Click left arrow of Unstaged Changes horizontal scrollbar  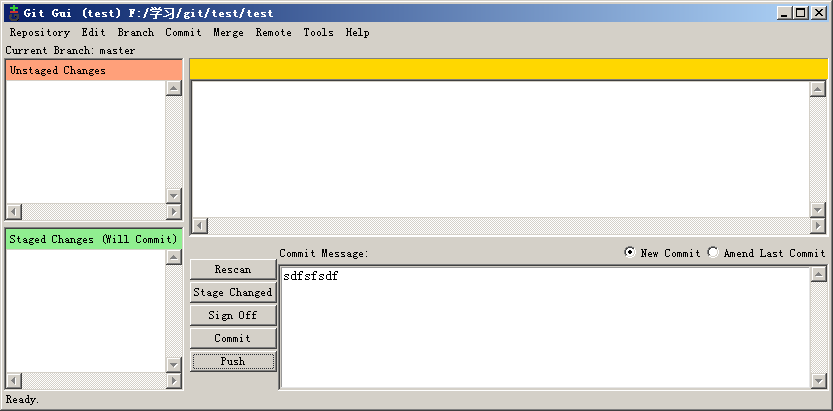14,212
